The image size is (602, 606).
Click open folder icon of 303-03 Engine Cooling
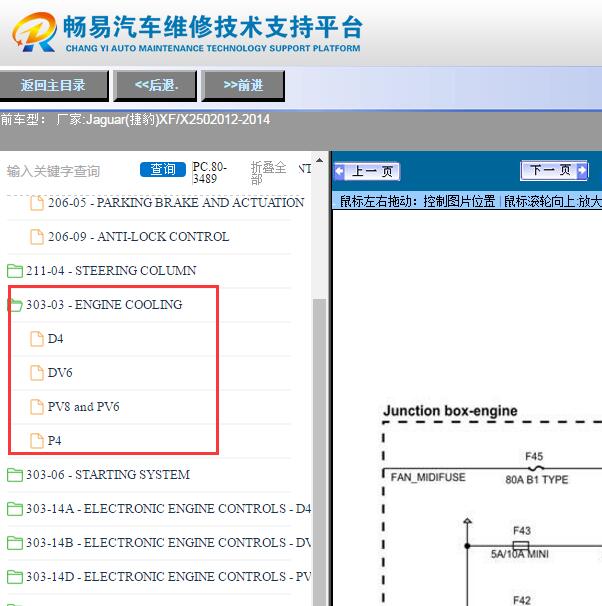[15, 305]
